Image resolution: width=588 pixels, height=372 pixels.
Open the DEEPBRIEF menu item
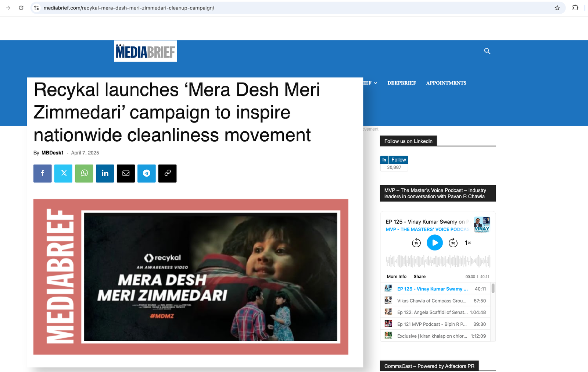402,83
